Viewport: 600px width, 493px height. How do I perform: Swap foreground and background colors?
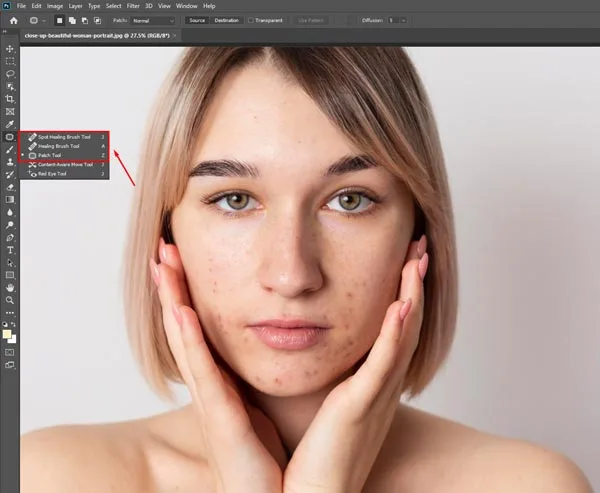pyautogui.click(x=13, y=324)
